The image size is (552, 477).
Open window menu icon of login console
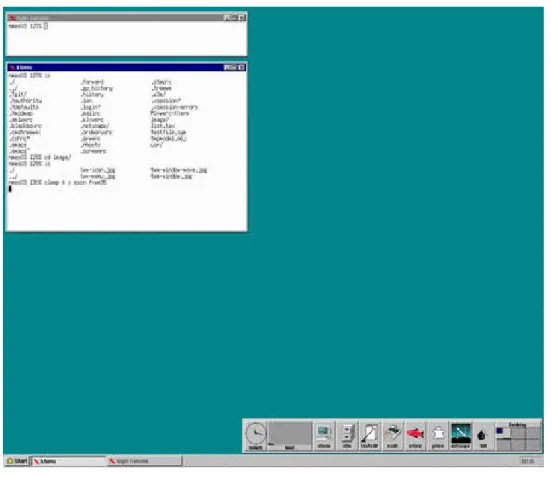[x=12, y=17]
